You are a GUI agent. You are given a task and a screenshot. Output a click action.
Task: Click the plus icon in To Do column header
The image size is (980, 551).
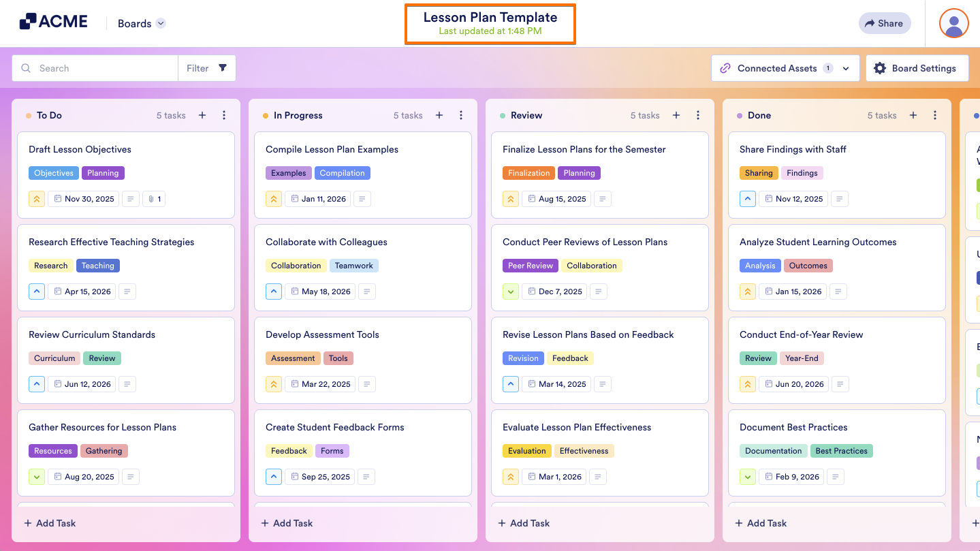pyautogui.click(x=202, y=116)
